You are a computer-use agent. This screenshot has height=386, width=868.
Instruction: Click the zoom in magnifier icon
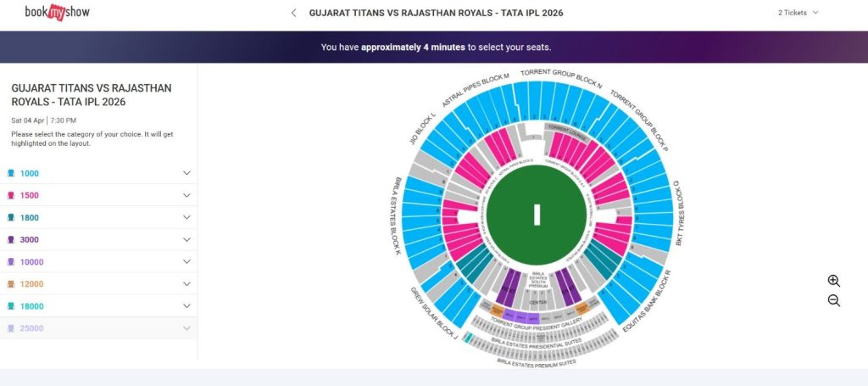tap(834, 281)
